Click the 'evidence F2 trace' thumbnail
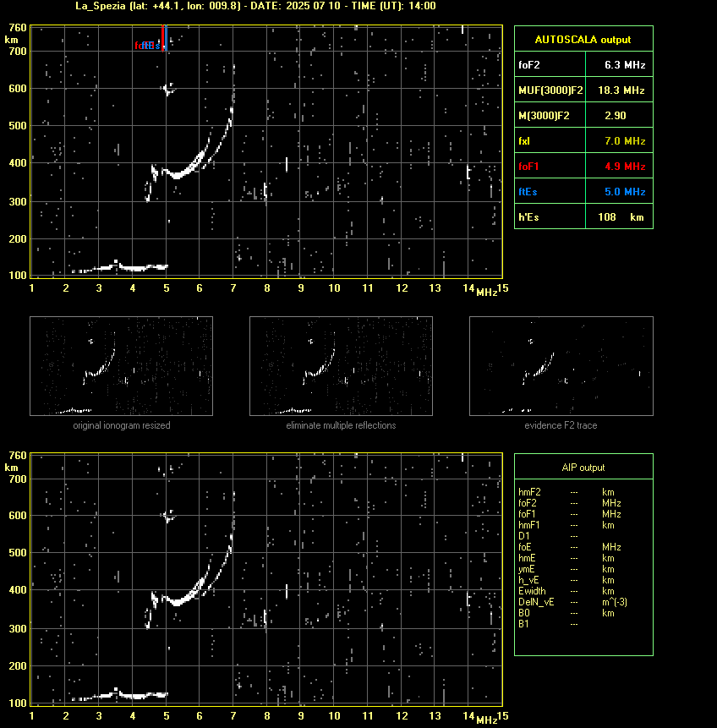 (x=561, y=366)
